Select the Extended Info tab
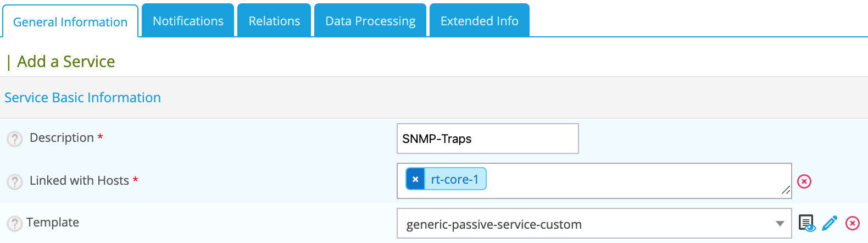 [479, 21]
